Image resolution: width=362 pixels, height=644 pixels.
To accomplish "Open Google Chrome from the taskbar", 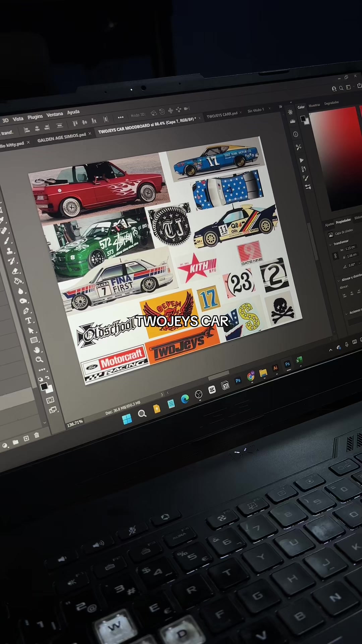I will coord(250,376).
